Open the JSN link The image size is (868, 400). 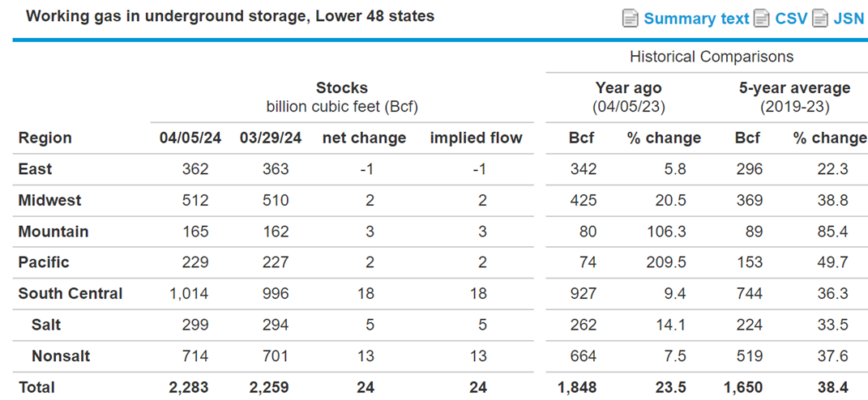pyautogui.click(x=848, y=19)
